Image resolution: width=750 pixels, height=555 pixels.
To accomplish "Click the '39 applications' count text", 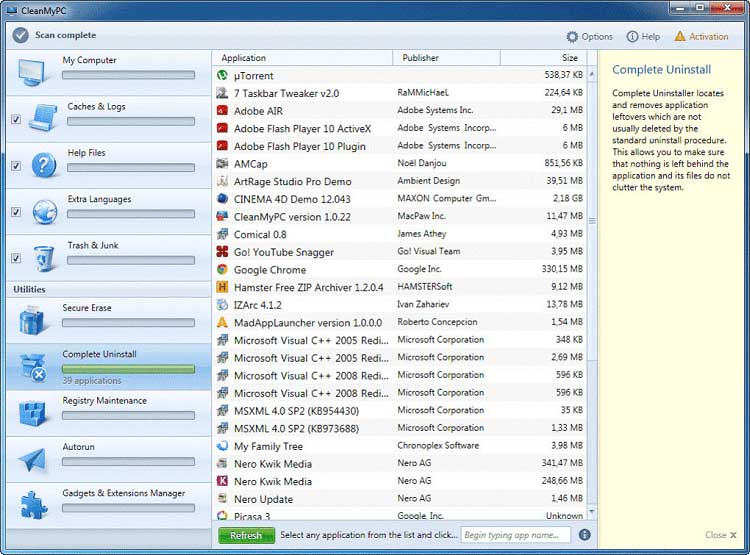I will pyautogui.click(x=92, y=380).
